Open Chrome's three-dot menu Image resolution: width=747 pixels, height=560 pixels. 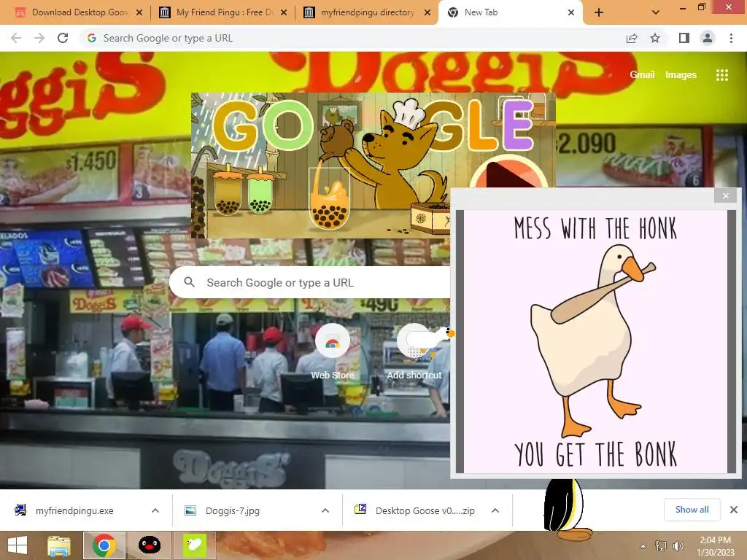tap(731, 38)
